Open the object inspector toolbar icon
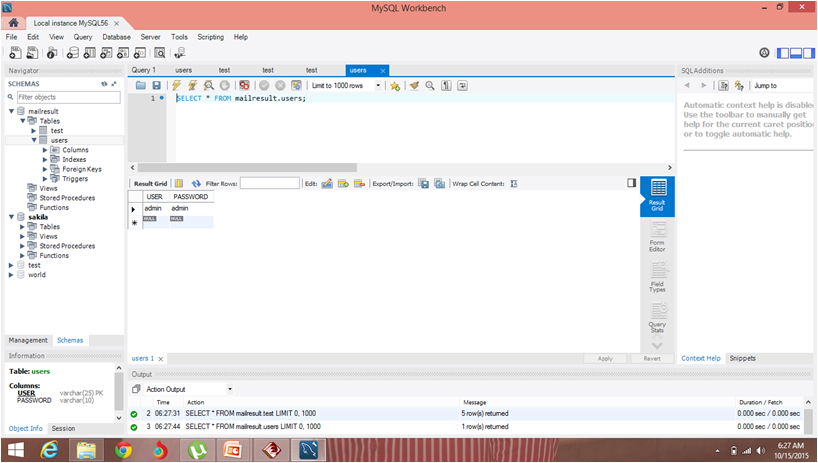 click(52, 53)
